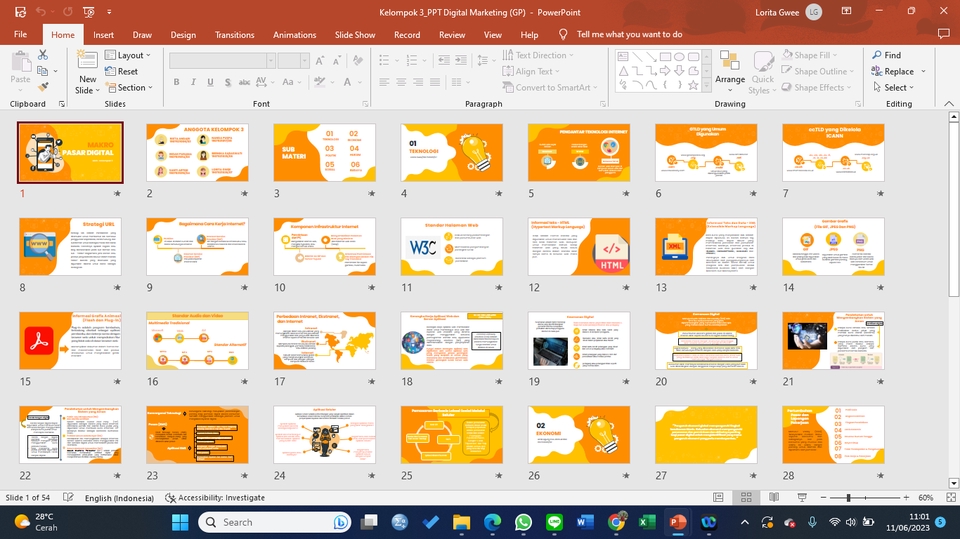Image resolution: width=960 pixels, height=539 pixels.
Task: Open the Transitions tab
Action: [x=234, y=35]
